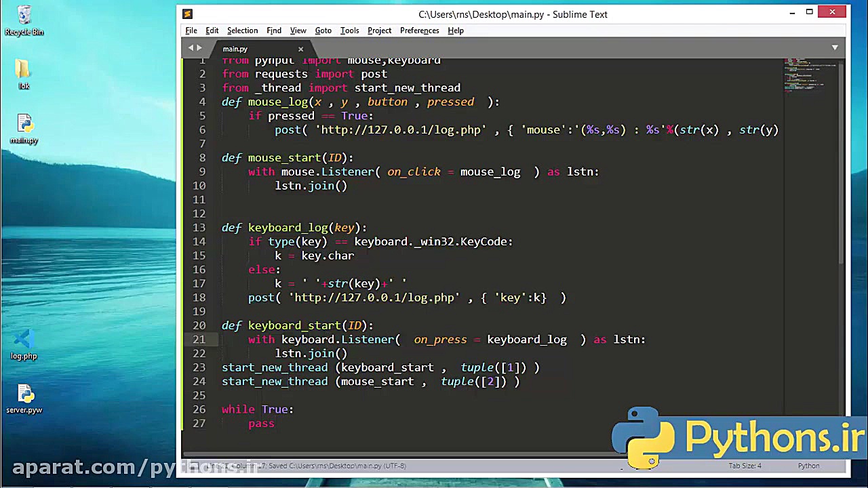This screenshot has height=488, width=868.
Task: Click the Sublime Text icon in the title bar
Action: (188, 14)
